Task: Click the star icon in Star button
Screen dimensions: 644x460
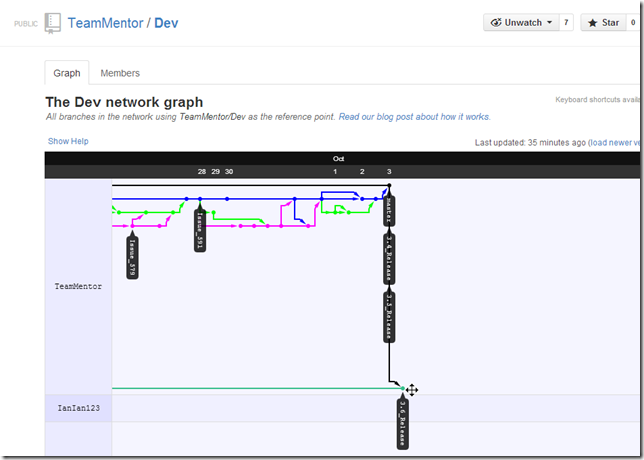Action: tap(591, 22)
